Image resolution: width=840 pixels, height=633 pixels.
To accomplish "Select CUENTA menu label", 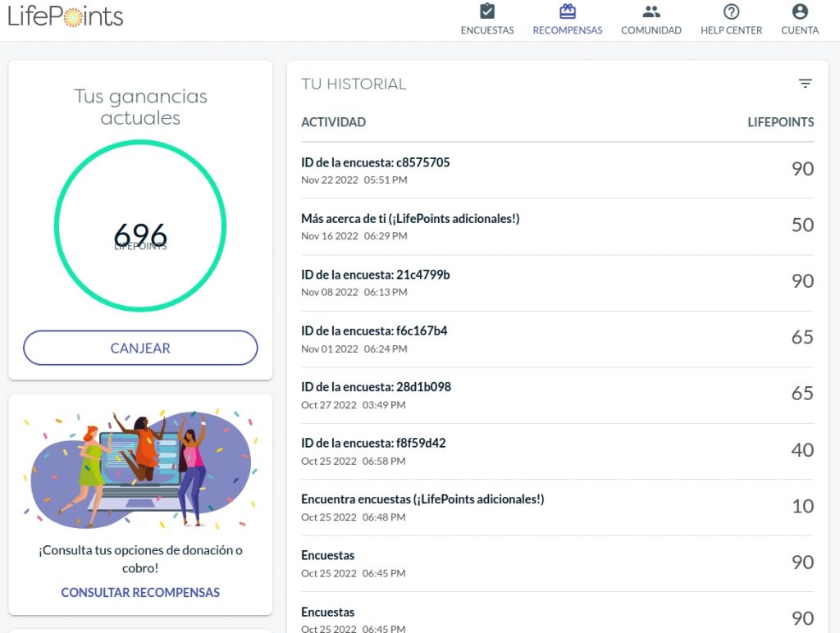I will (x=800, y=30).
